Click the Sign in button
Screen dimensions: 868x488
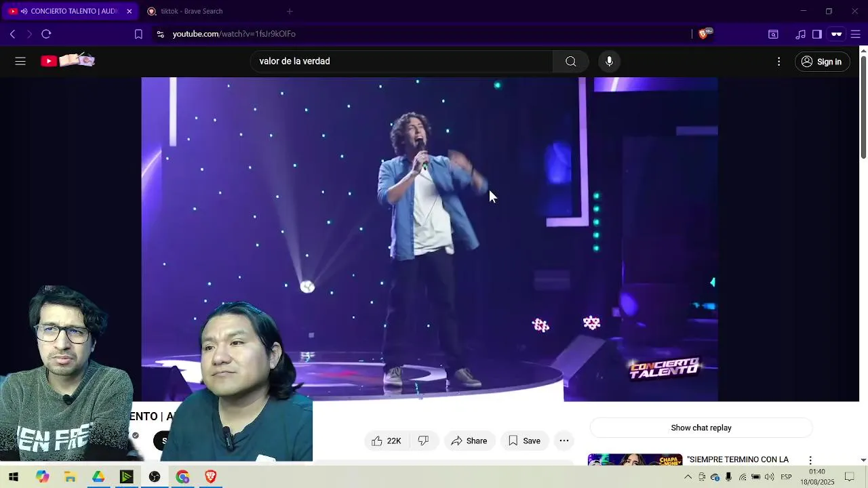click(x=822, y=62)
